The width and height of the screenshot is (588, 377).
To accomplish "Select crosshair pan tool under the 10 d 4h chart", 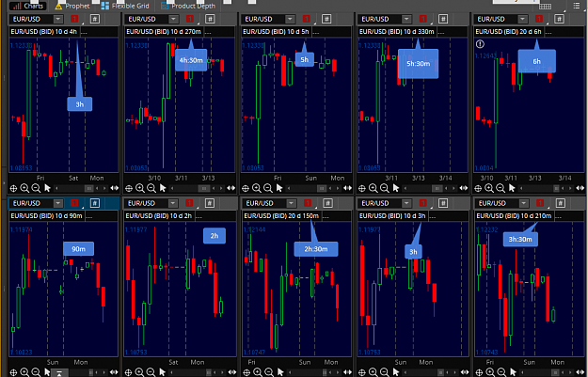I will [x=13, y=188].
